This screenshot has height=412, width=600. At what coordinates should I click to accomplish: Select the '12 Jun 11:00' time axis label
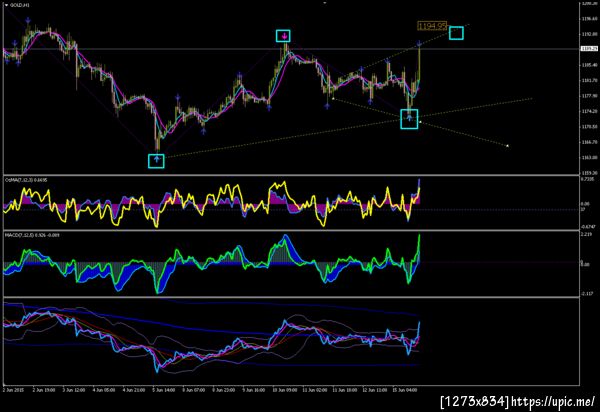click(x=375, y=390)
